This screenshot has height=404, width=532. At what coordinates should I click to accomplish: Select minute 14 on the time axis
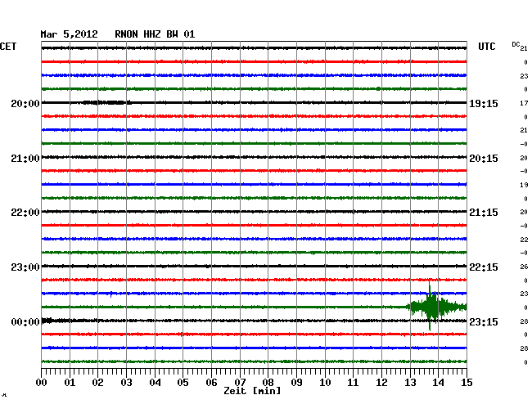[439, 382]
